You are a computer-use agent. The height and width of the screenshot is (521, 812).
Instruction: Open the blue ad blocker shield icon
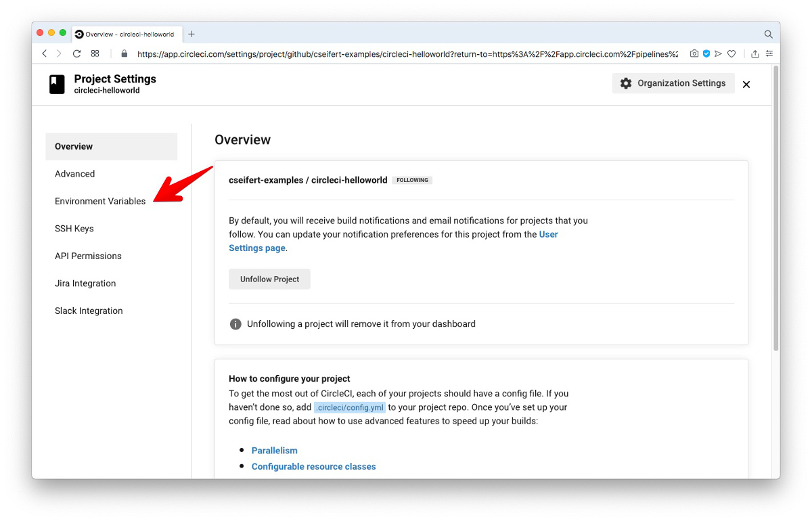(706, 53)
